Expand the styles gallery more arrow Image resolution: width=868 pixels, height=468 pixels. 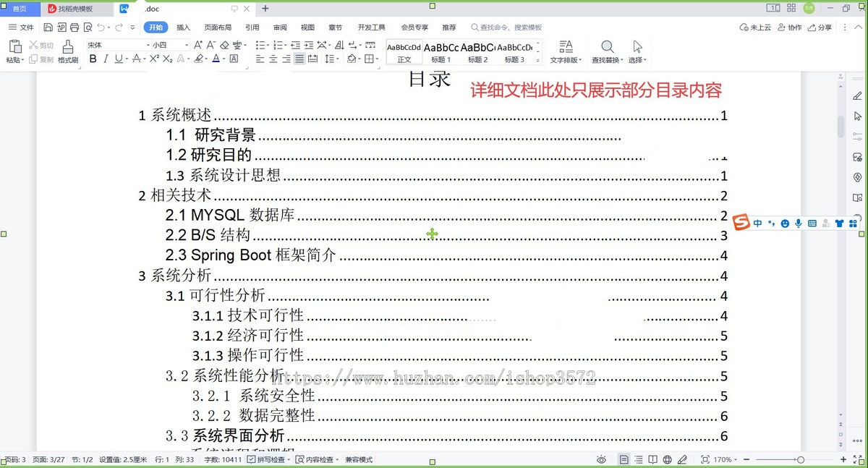(x=539, y=60)
